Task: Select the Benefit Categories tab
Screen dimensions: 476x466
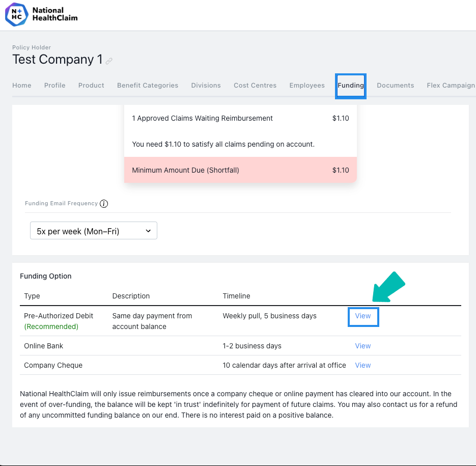Action: [148, 86]
